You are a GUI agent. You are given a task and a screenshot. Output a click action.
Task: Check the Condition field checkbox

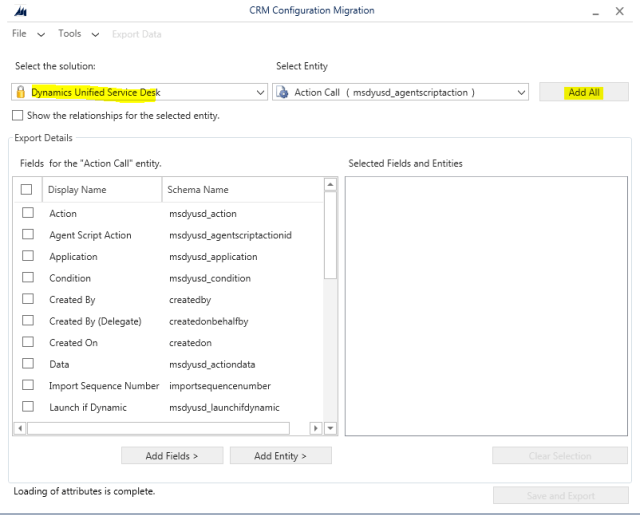tap(28, 278)
